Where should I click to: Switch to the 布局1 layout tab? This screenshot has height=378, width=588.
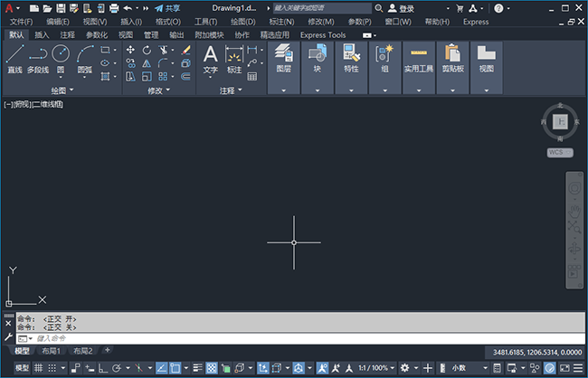[x=52, y=350]
